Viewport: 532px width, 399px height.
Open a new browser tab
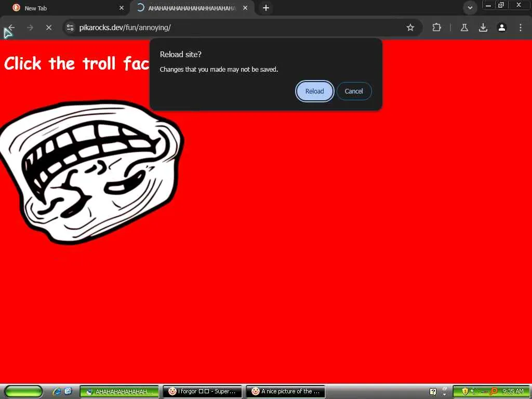pos(266,8)
